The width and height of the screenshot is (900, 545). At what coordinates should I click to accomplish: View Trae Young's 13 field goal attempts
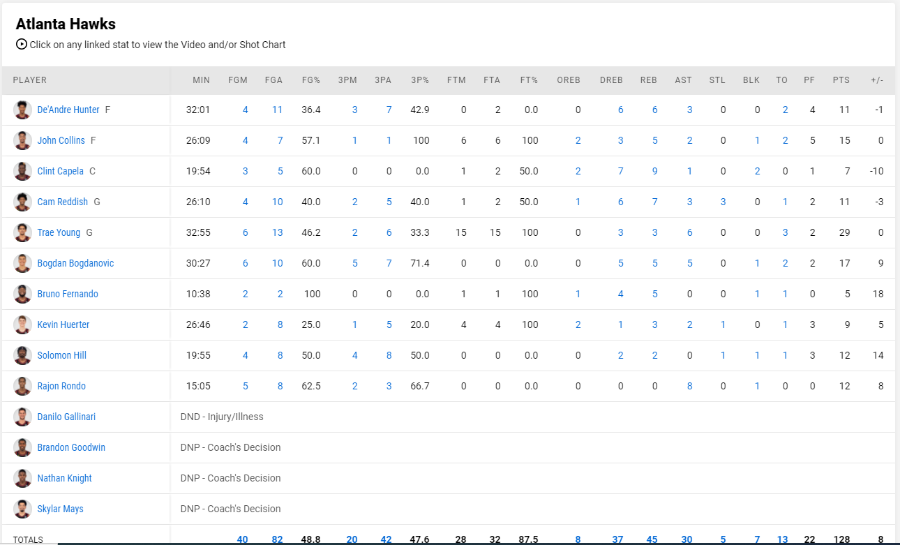pyautogui.click(x=277, y=232)
